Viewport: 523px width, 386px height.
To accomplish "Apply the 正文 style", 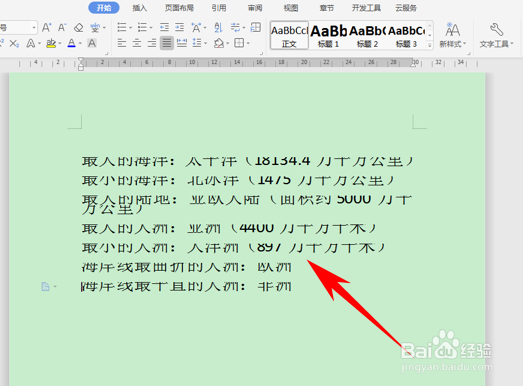I will coord(289,35).
